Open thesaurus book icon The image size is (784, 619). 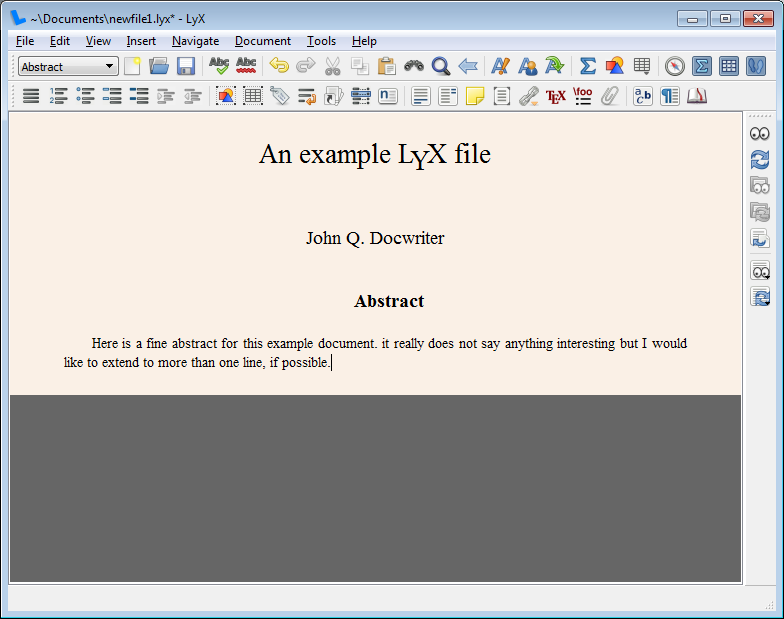[696, 96]
